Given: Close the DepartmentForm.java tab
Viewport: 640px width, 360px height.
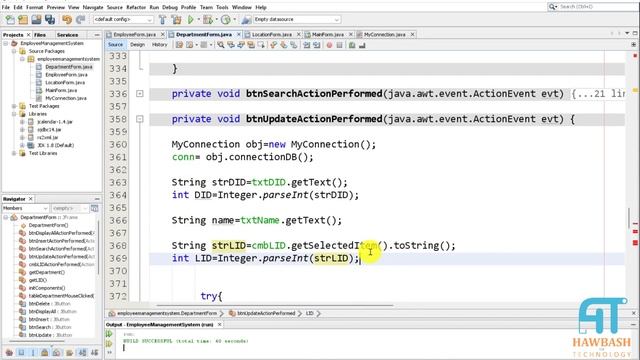Looking at the screenshot, I should pos(239,35).
